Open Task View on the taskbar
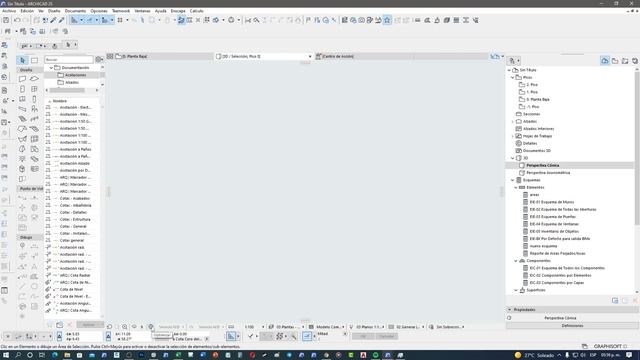640x360 pixels. pyautogui.click(x=42, y=355)
